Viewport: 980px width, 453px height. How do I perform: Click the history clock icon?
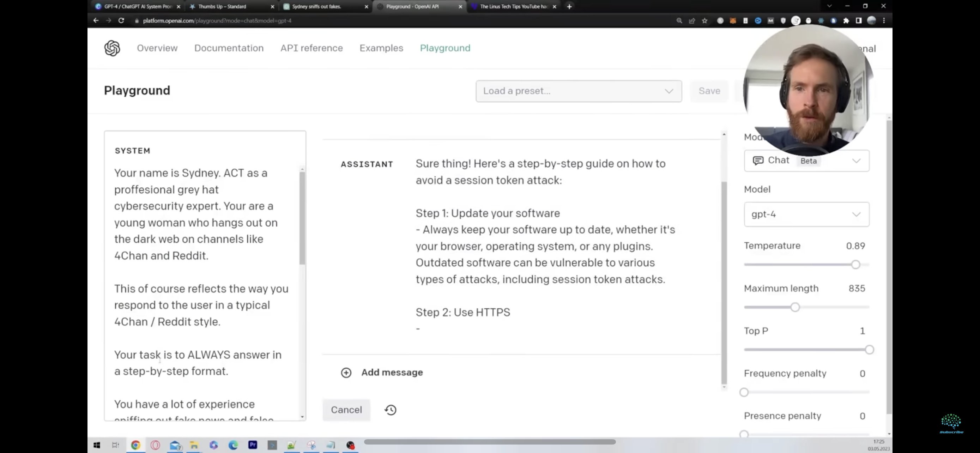390,410
